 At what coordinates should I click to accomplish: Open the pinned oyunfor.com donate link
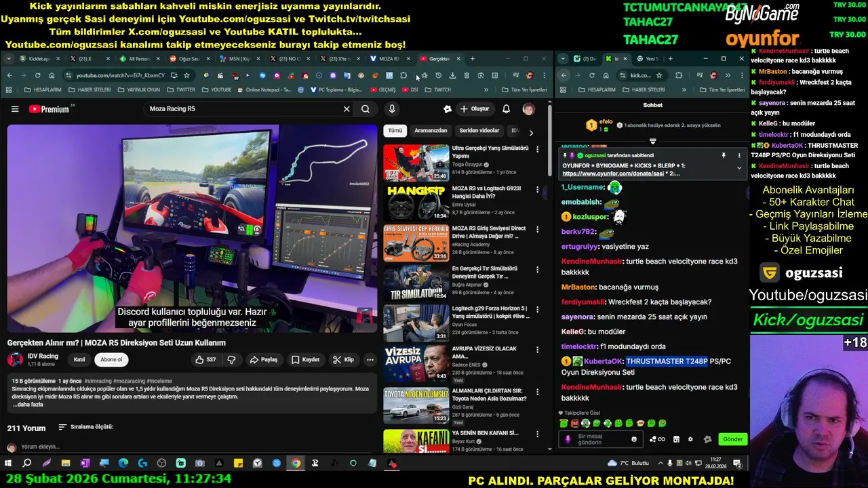point(612,174)
